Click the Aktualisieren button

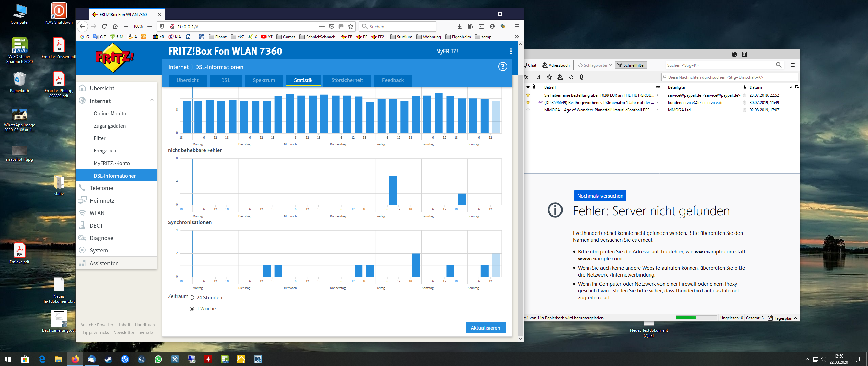click(x=485, y=328)
